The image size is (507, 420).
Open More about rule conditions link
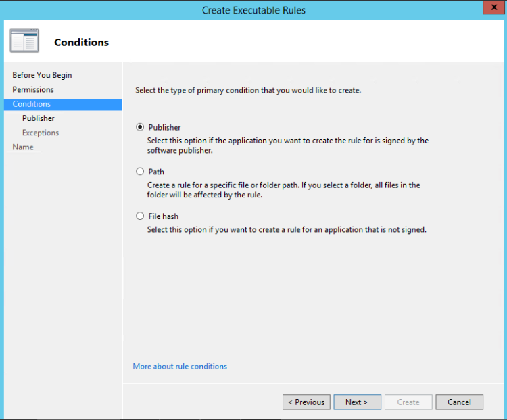point(180,366)
